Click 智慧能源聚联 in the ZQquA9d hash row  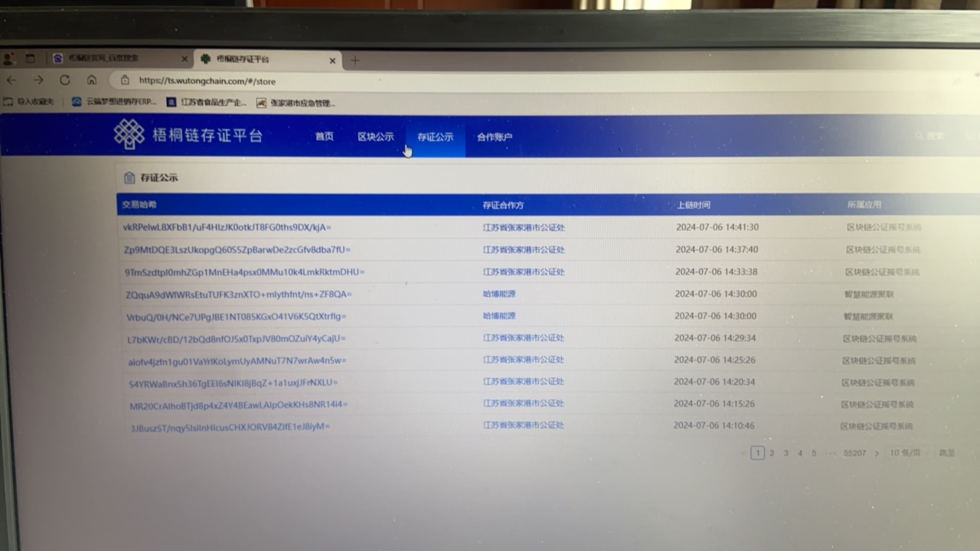(869, 294)
